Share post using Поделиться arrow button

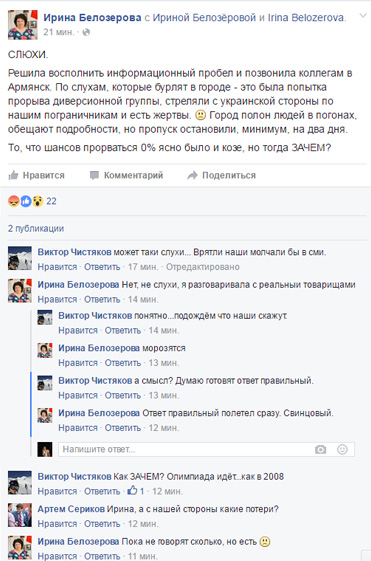click(221, 175)
